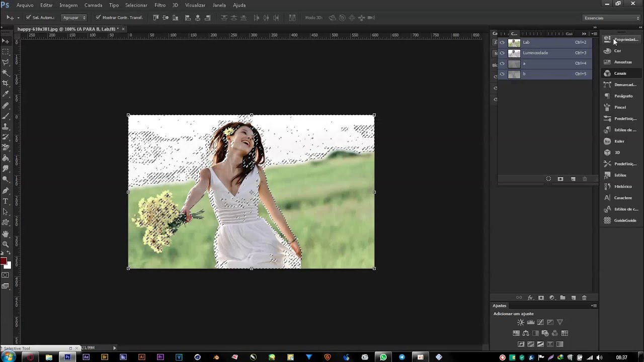Add Levels adjustment
The height and width of the screenshot is (362, 644).
530,322
